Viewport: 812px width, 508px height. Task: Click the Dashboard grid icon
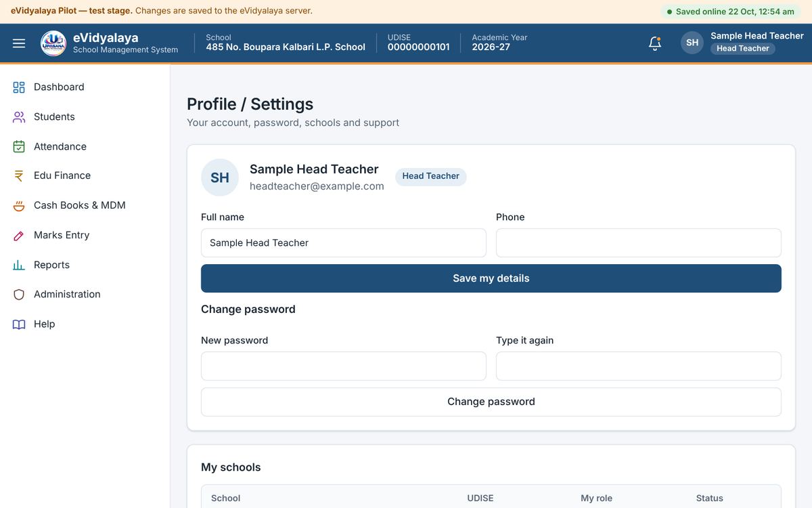[19, 87]
